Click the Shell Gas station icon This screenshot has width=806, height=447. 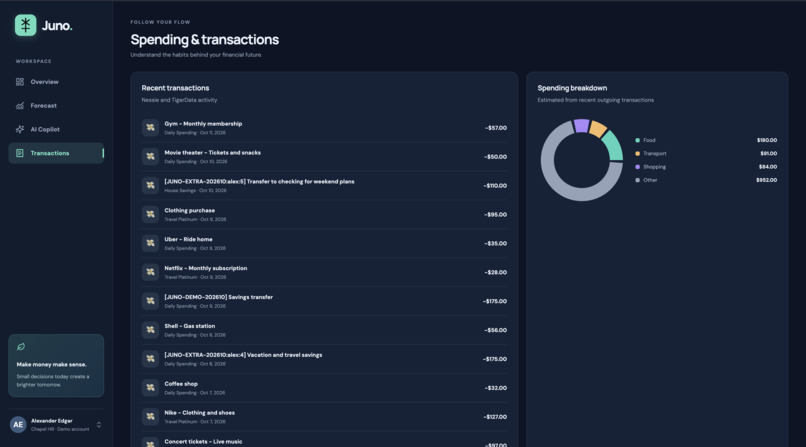coord(150,330)
